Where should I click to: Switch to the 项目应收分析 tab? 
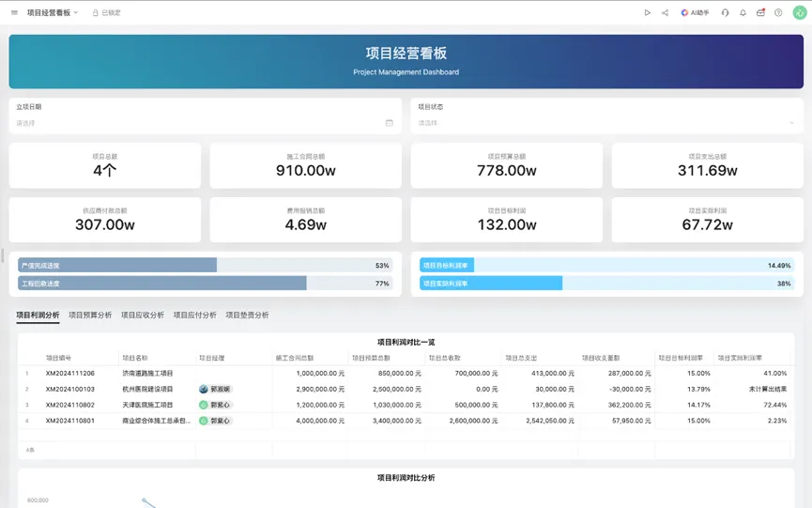(x=143, y=316)
